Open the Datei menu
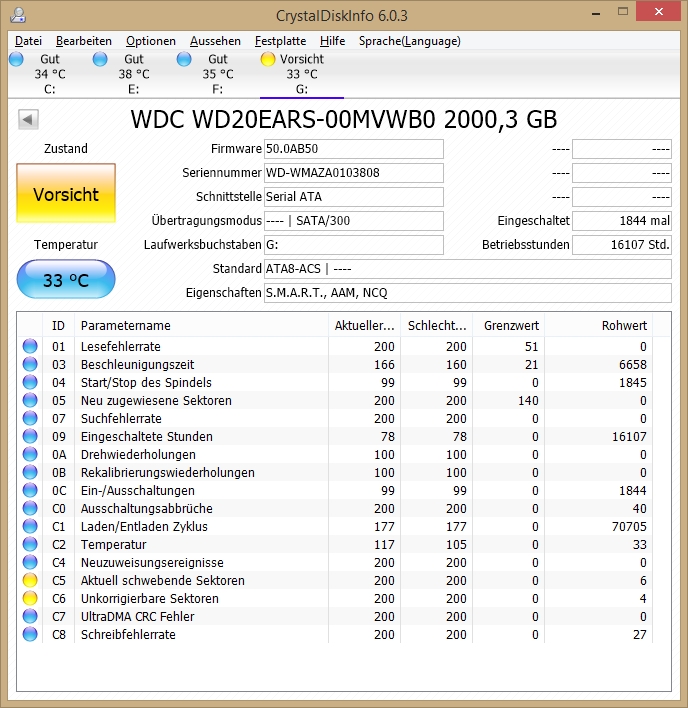 click(28, 41)
